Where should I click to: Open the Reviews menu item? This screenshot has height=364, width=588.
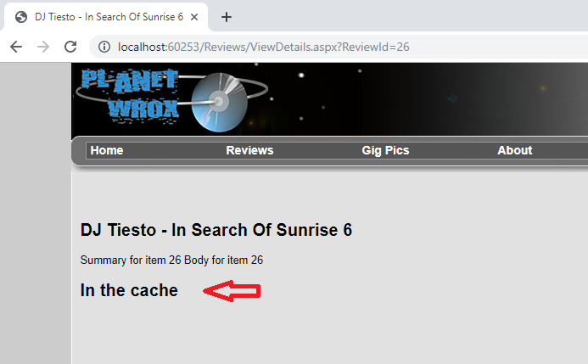[x=249, y=150]
